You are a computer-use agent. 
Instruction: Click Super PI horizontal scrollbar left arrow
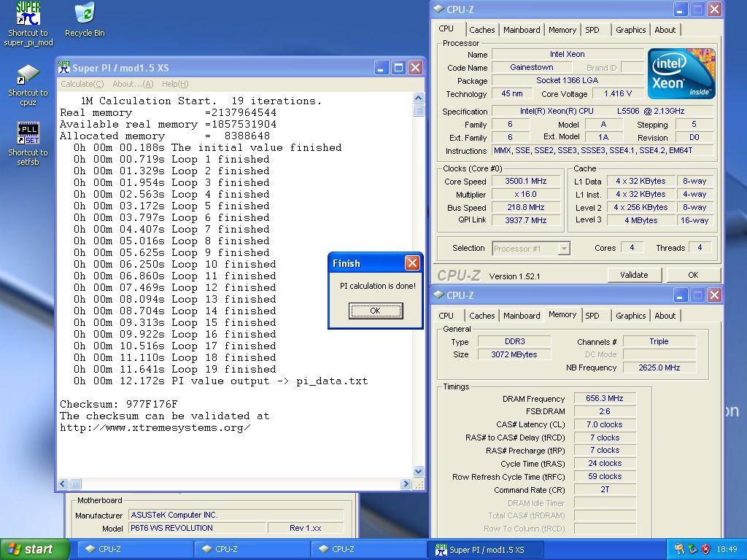pyautogui.click(x=63, y=484)
